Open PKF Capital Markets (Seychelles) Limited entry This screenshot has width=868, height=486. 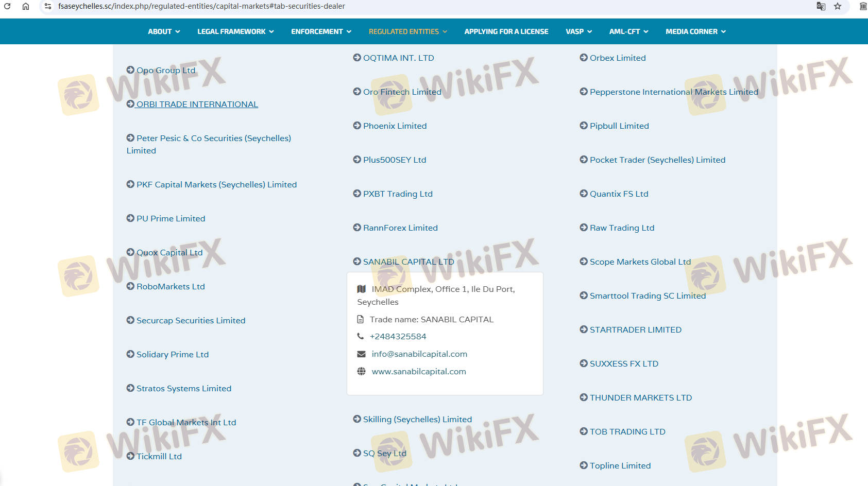pos(212,184)
